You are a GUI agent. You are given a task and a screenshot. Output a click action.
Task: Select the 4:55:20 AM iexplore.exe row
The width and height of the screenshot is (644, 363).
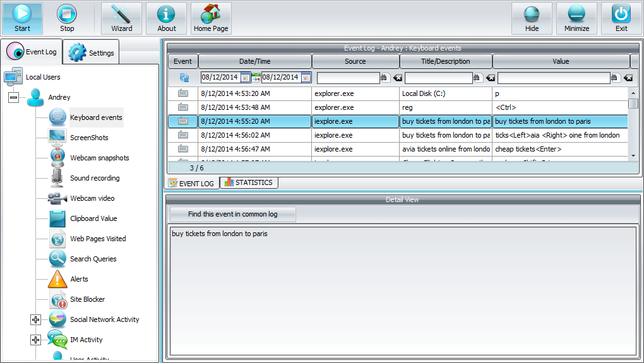[398, 121]
